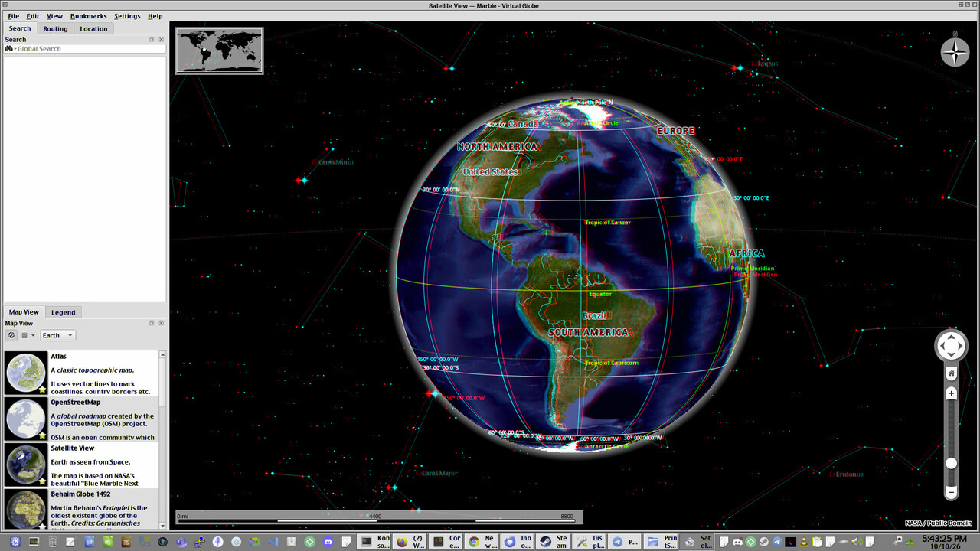
Task: Click the globe projection button in Map View
Action: click(x=11, y=335)
